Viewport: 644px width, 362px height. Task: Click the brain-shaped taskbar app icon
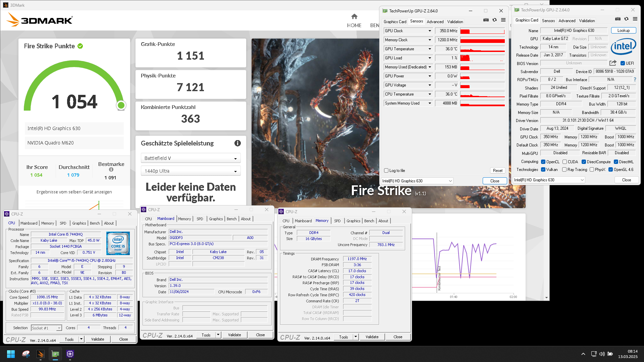tap(26, 354)
